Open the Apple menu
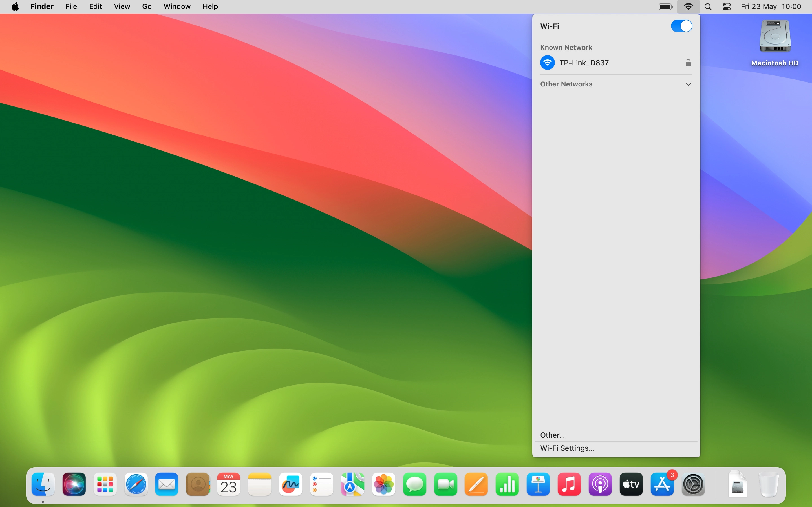 (15, 7)
